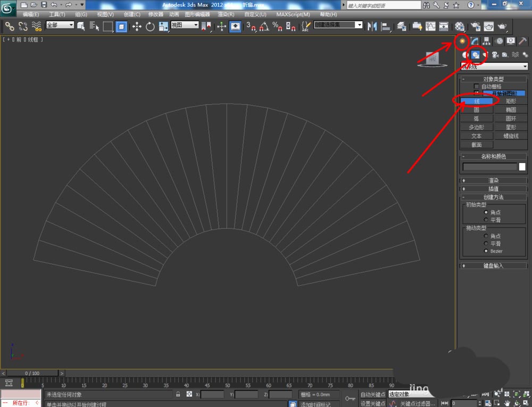This screenshot has width=532, height=407.
Task: Select the Move tool in main toolbar
Action: pyautogui.click(x=137, y=26)
